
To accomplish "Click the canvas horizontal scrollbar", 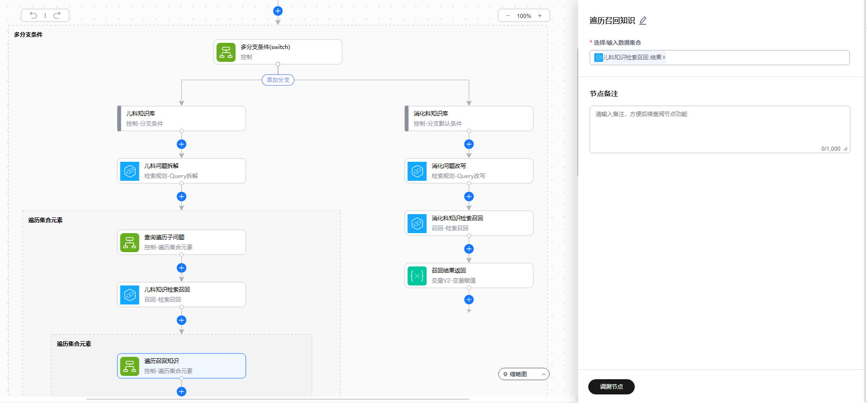I will [277, 399].
